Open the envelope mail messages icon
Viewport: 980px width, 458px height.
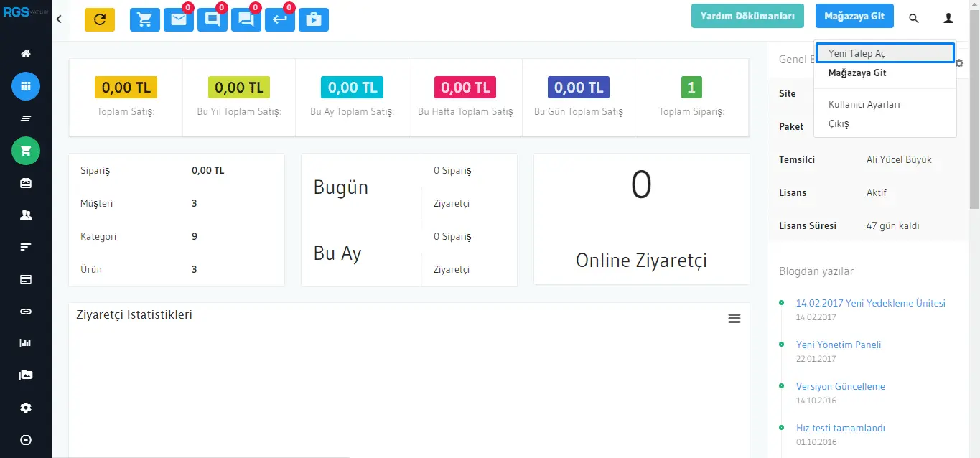(179, 19)
